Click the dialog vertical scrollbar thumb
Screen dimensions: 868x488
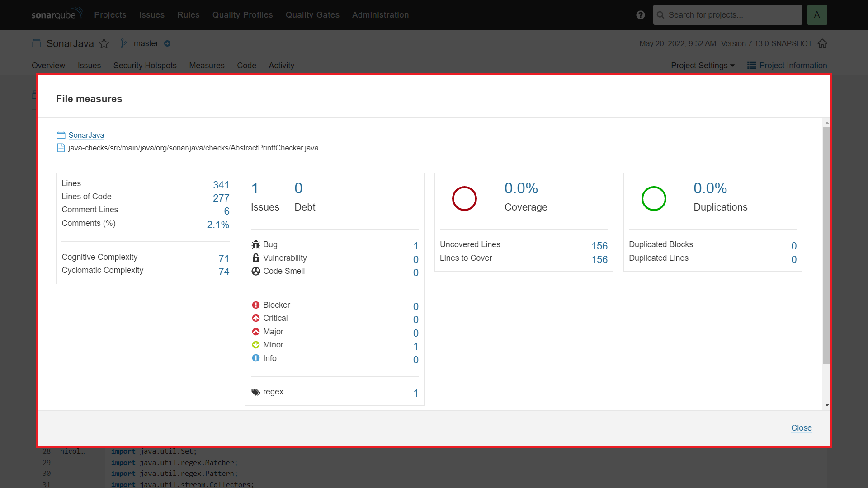coord(826,245)
